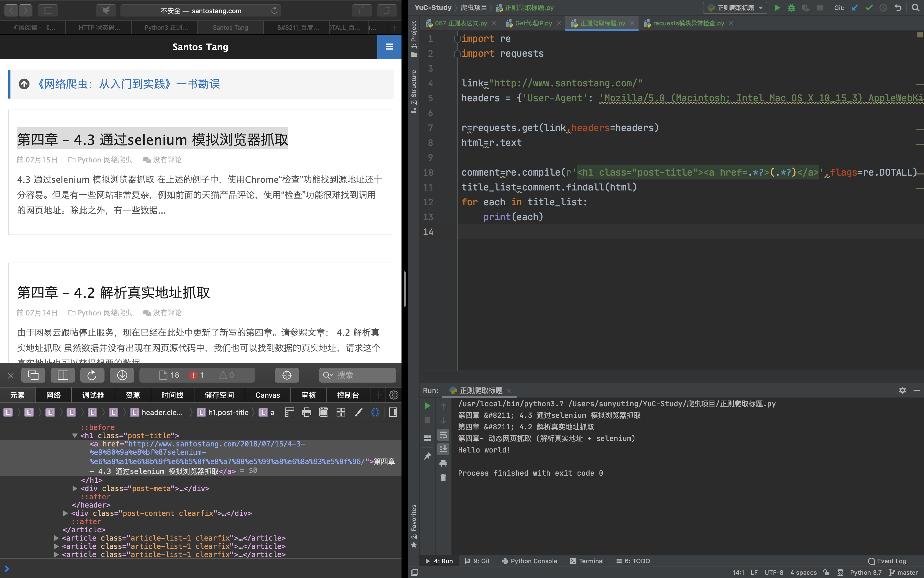
Task: Dock inspector to separate window icon
Action: tap(33, 375)
